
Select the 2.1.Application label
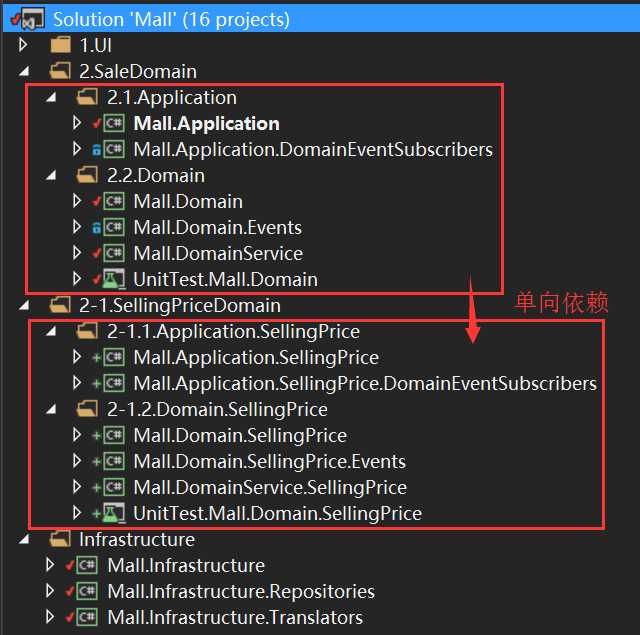(172, 98)
